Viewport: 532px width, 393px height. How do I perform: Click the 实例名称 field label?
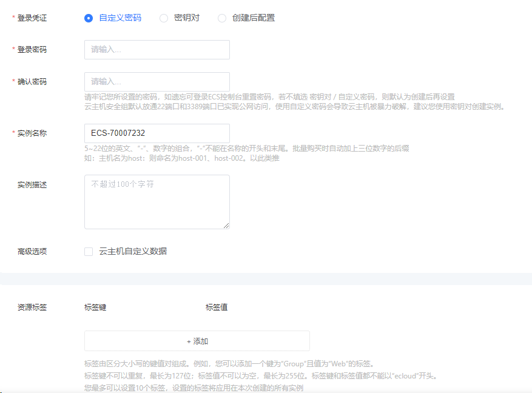coord(32,133)
